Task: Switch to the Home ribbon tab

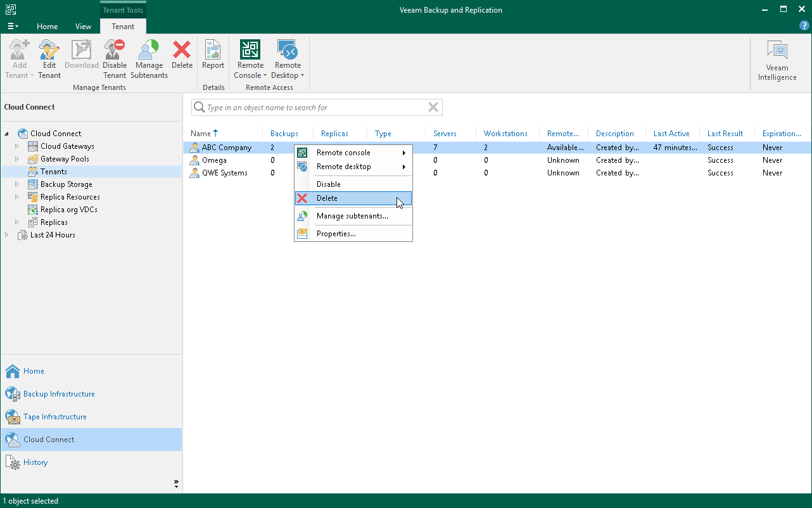Action: coord(47,27)
